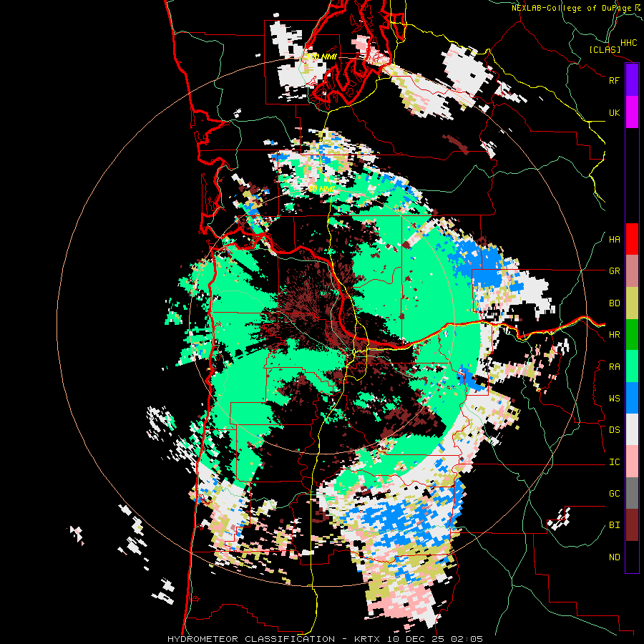Screen dimensions: 644x644
Task: Click the pink IC legend swatch
Action: 632,462
